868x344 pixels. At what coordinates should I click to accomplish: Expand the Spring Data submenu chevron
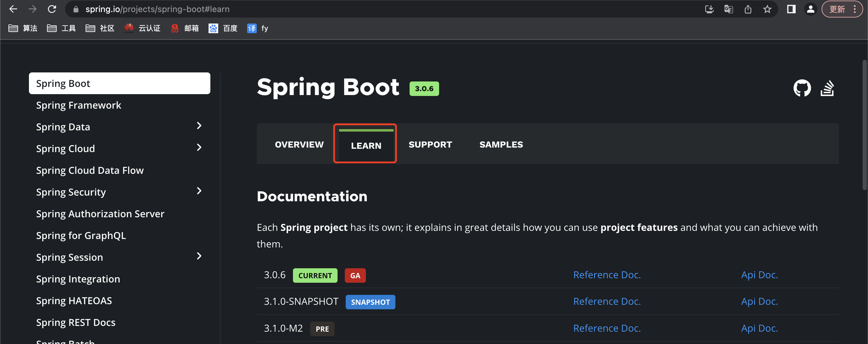[199, 126]
